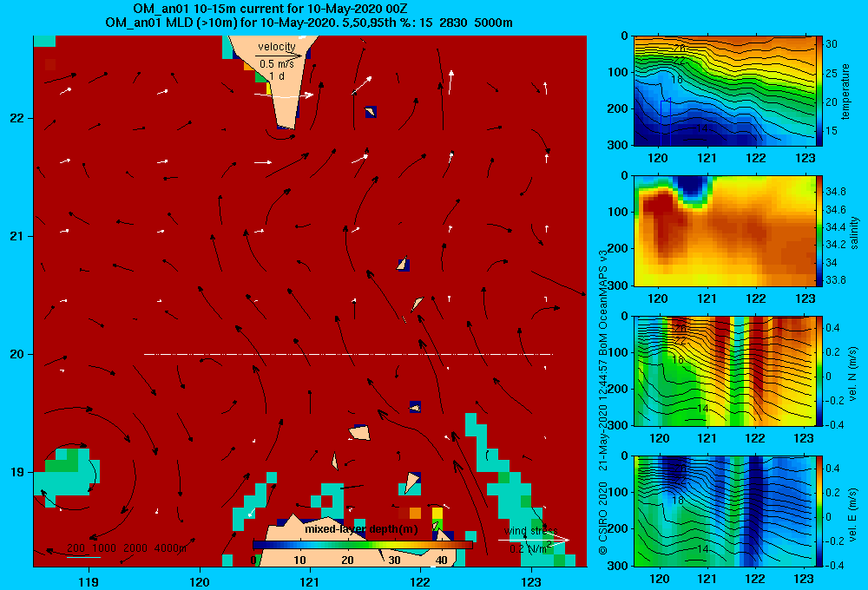Image resolution: width=868 pixels, height=590 pixels.
Task: Click the temperature color scale bar
Action: (x=819, y=91)
